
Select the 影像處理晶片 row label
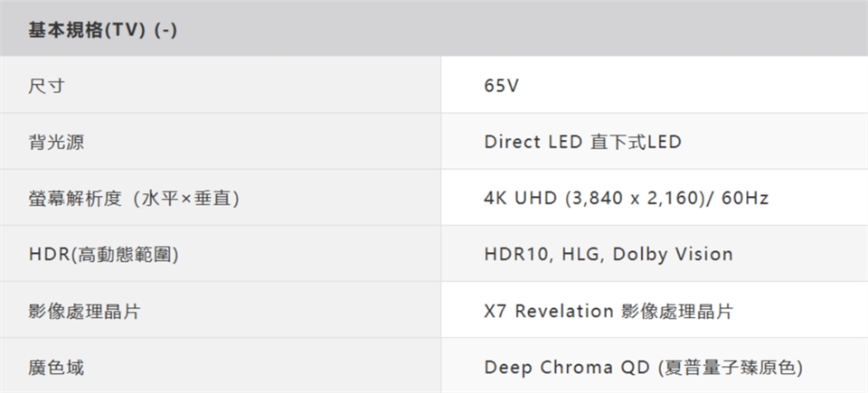coord(83,312)
